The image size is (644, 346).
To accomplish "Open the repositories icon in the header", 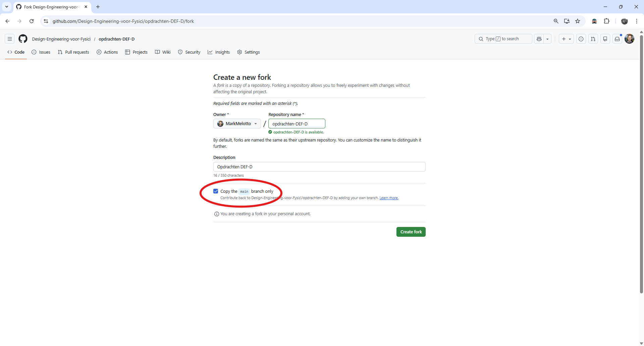I will pyautogui.click(x=605, y=39).
